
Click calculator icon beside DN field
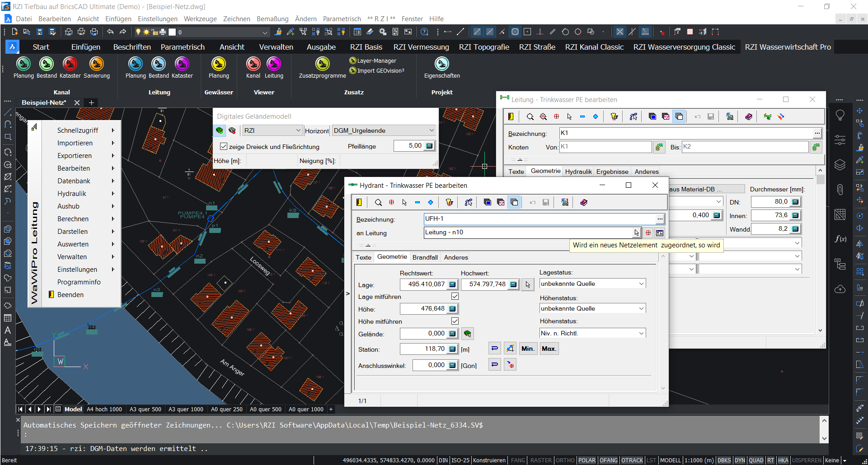(x=795, y=202)
